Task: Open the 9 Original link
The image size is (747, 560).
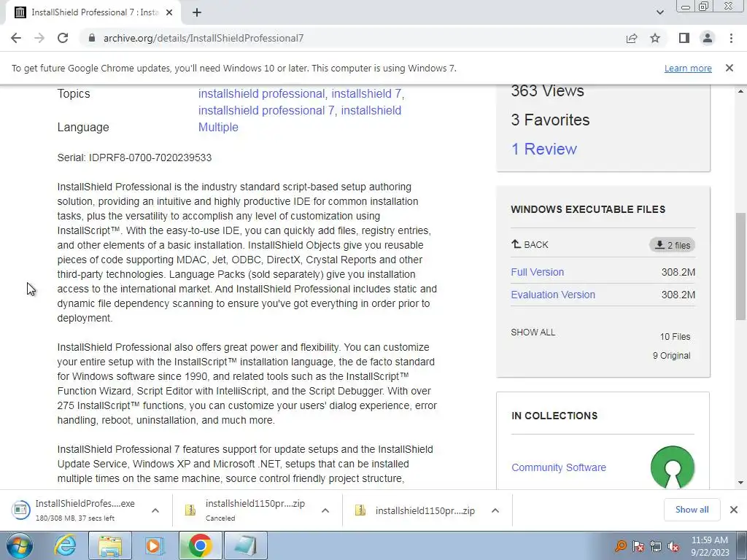Action: (x=672, y=356)
